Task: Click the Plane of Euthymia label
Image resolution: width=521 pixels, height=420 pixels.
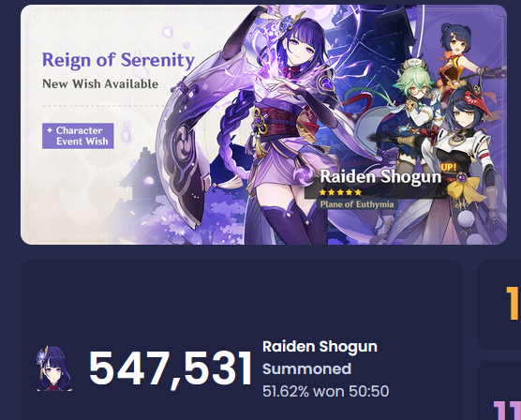Action: 357,204
